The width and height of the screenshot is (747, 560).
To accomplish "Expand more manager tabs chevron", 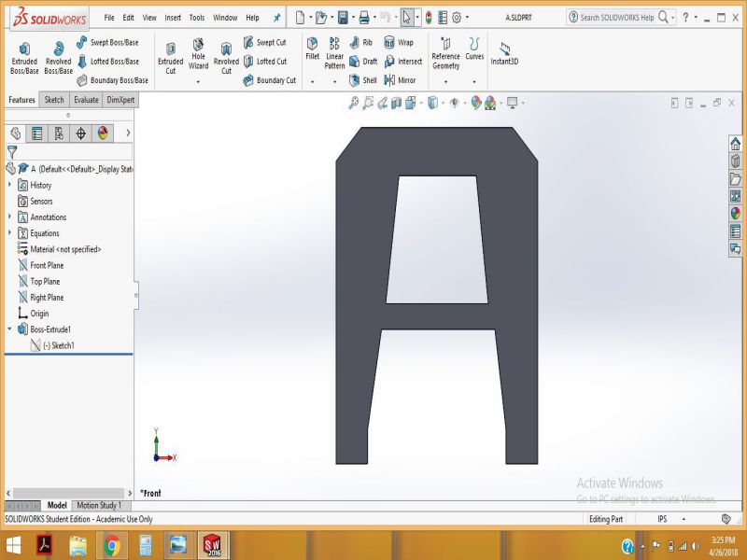I will click(x=128, y=133).
